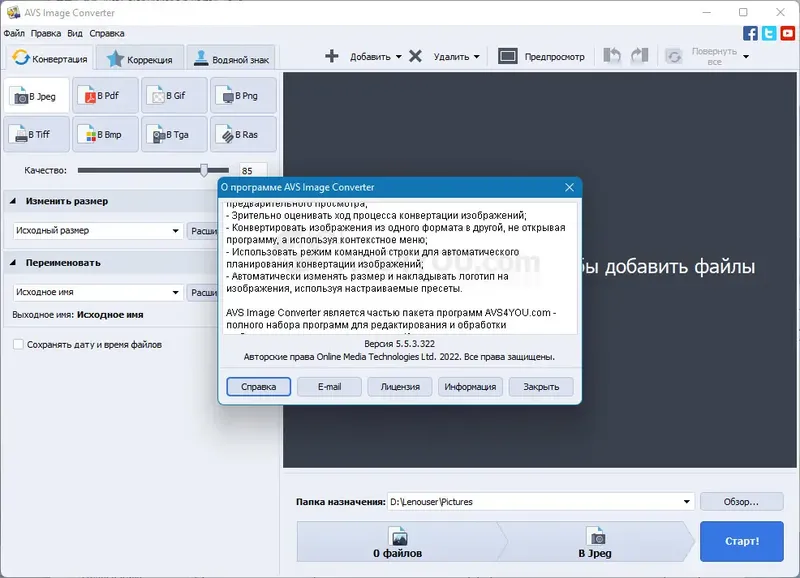
Task: Open the Исходное имя combo box
Action: point(97,292)
